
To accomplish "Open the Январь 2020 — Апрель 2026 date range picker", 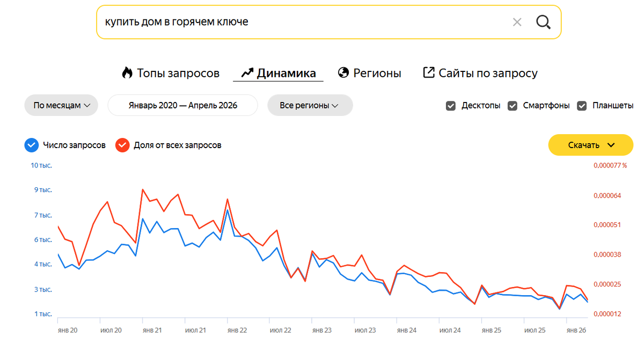I will [x=182, y=105].
